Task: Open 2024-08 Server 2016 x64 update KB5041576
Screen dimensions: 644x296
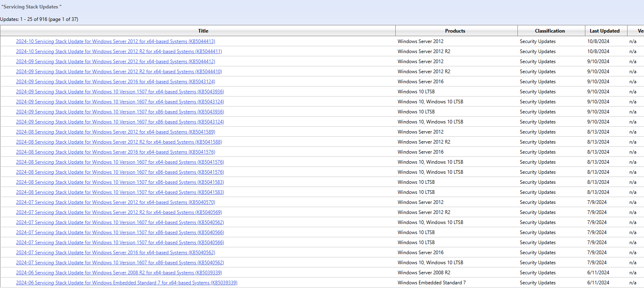Action: 116,152
